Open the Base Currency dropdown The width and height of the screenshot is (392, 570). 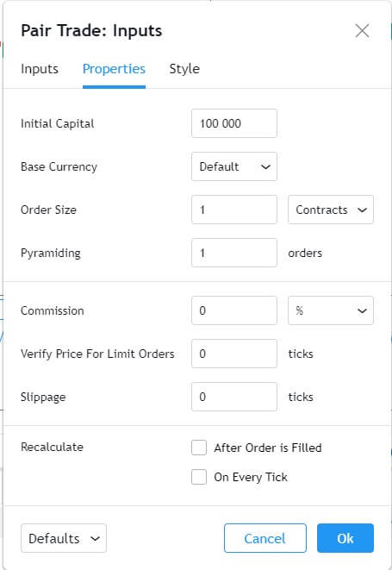pos(234,166)
